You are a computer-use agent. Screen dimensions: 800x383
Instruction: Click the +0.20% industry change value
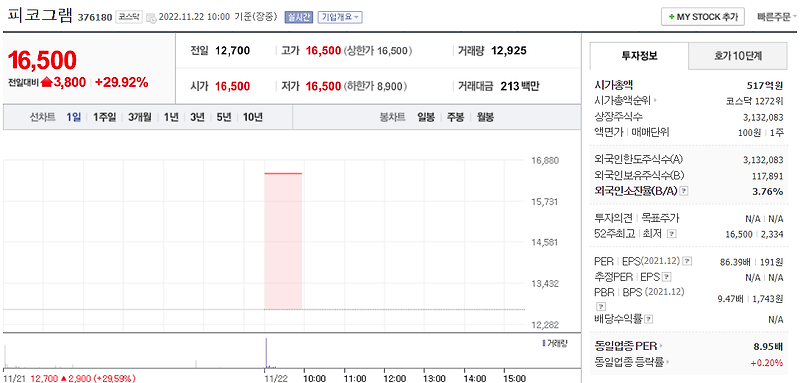tap(766, 363)
